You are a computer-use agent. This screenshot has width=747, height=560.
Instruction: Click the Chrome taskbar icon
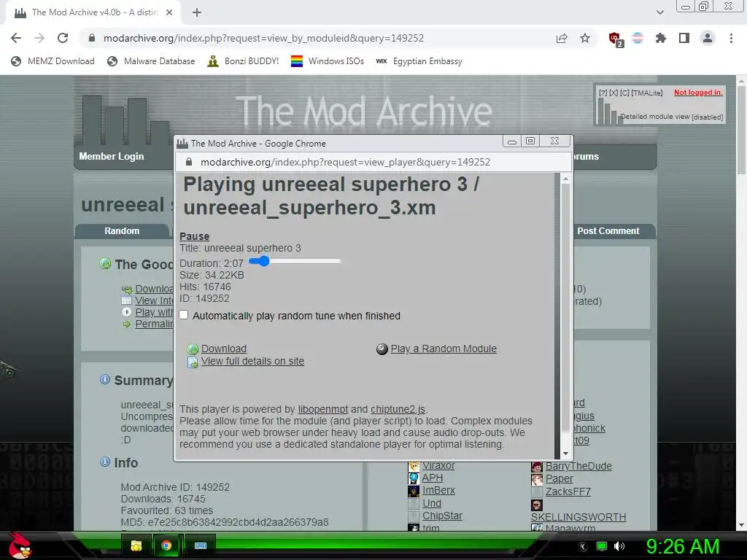[x=166, y=545]
